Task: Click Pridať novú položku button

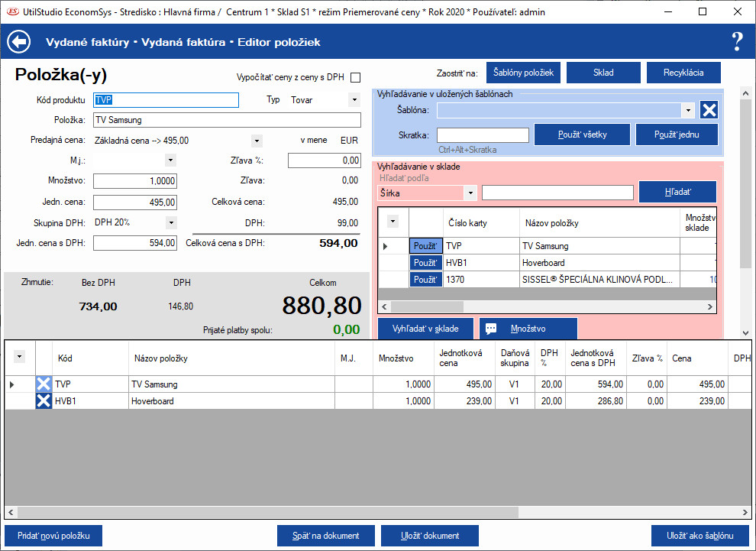Action: (x=53, y=536)
